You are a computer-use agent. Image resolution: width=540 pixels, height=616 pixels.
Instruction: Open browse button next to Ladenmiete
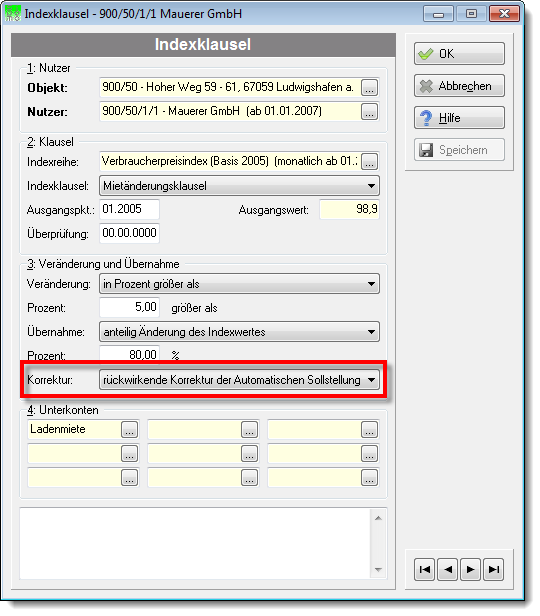coord(130,429)
